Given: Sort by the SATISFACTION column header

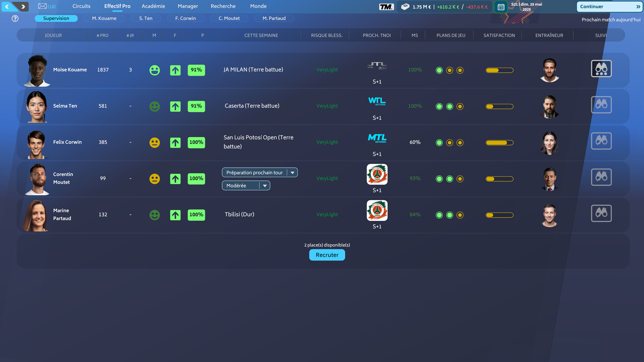Looking at the screenshot, I should [499, 35].
